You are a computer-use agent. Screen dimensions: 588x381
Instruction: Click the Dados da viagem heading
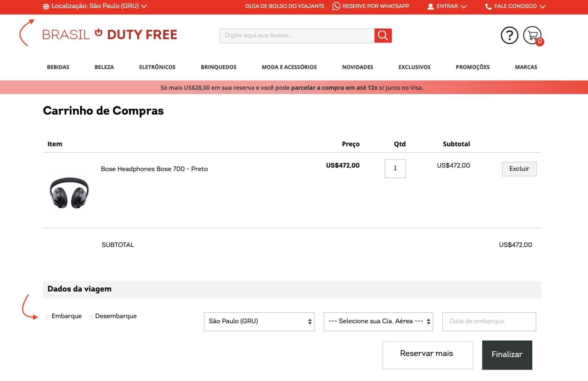point(79,289)
